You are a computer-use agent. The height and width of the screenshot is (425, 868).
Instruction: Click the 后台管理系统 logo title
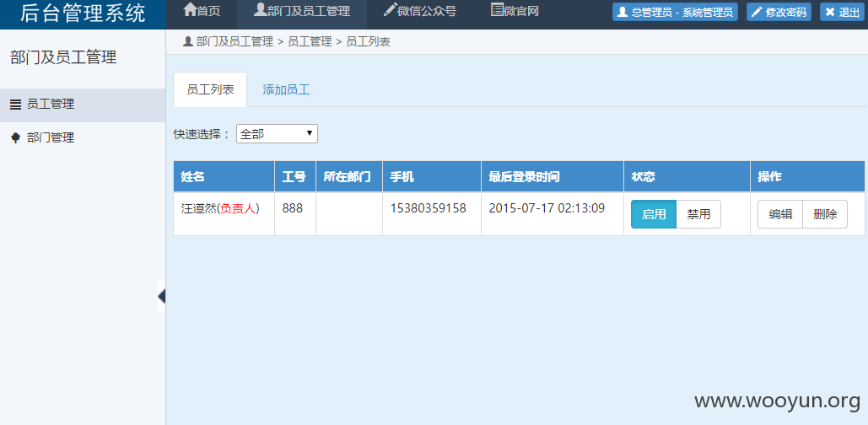click(83, 13)
